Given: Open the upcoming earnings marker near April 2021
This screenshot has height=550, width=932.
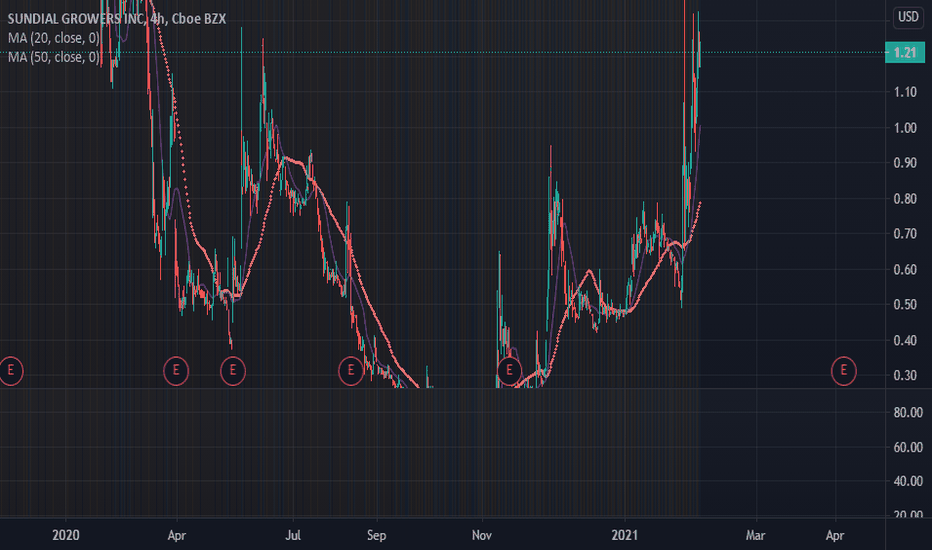Looking at the screenshot, I should (843, 370).
